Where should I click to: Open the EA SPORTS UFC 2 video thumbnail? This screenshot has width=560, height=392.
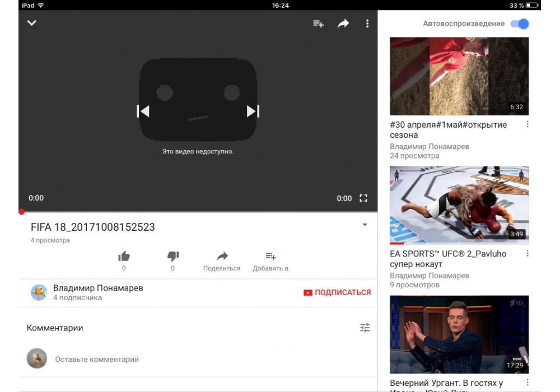[x=459, y=205]
